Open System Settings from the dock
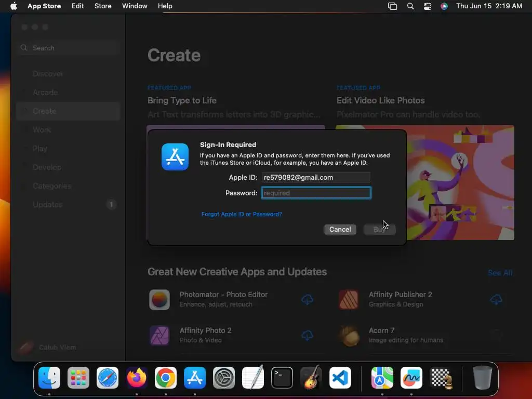The width and height of the screenshot is (532, 399). 224,378
